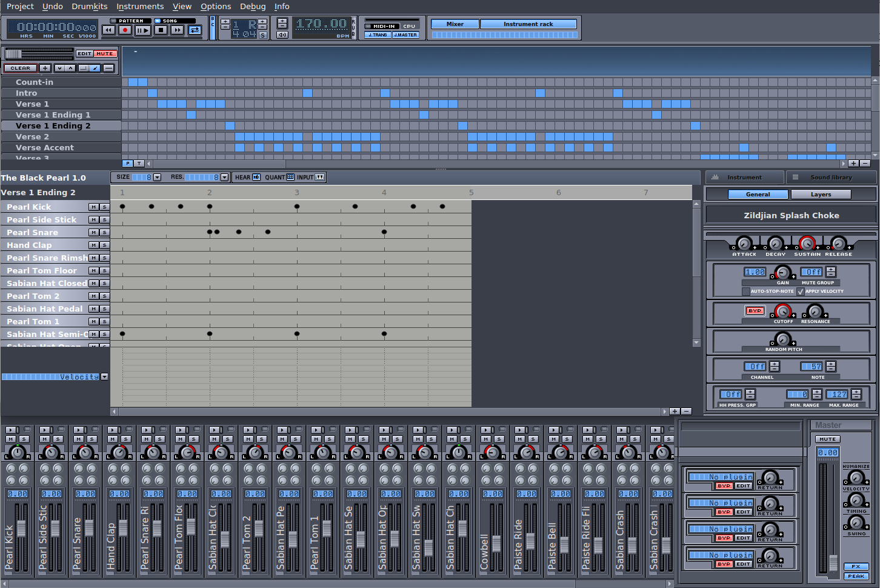The height and width of the screenshot is (588, 880).
Task: Move selected pattern up
Action: 70,68
